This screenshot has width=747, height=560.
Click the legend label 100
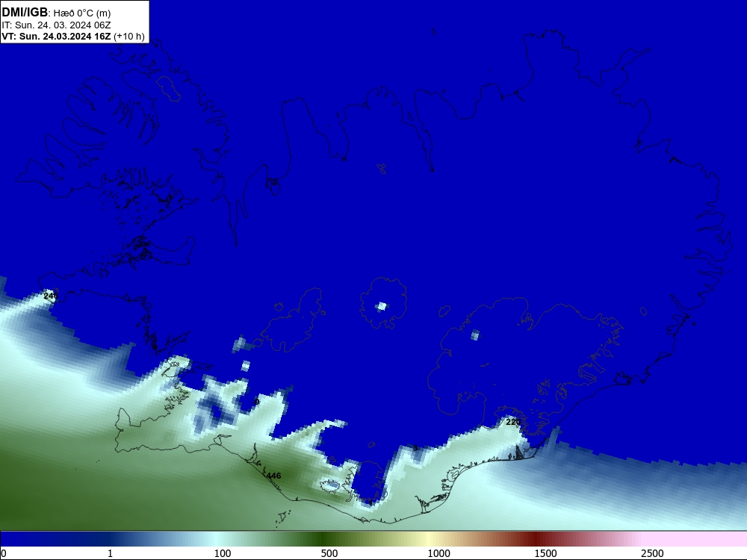coord(223,553)
